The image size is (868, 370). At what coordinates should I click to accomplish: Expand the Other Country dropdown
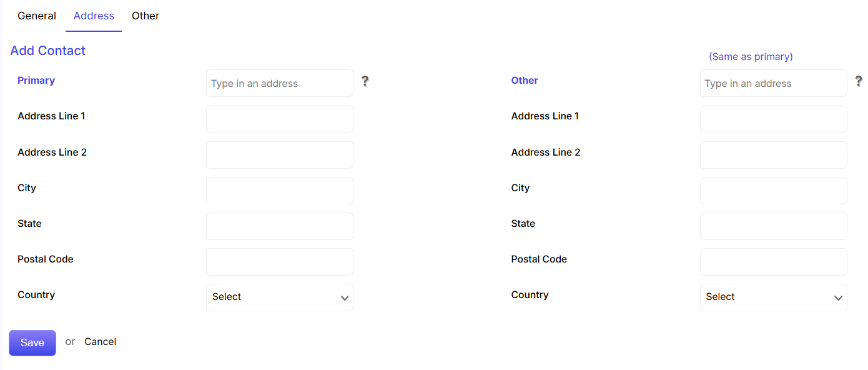[x=773, y=297]
